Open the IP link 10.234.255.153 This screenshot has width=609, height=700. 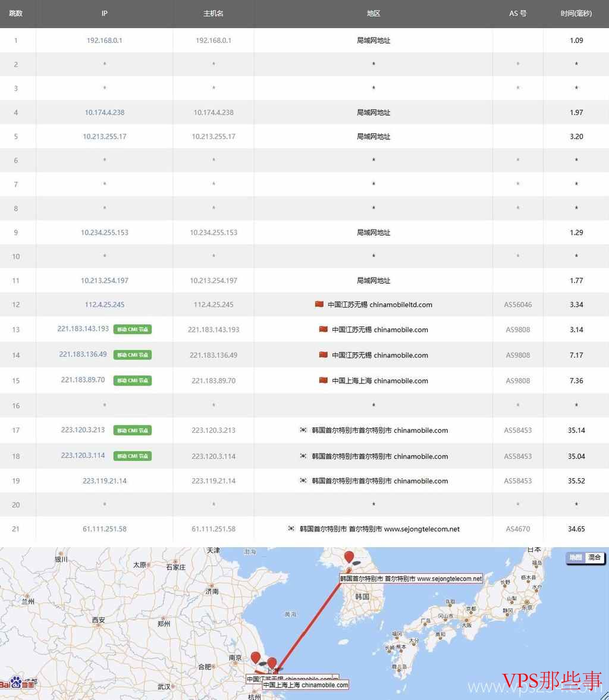click(x=105, y=233)
